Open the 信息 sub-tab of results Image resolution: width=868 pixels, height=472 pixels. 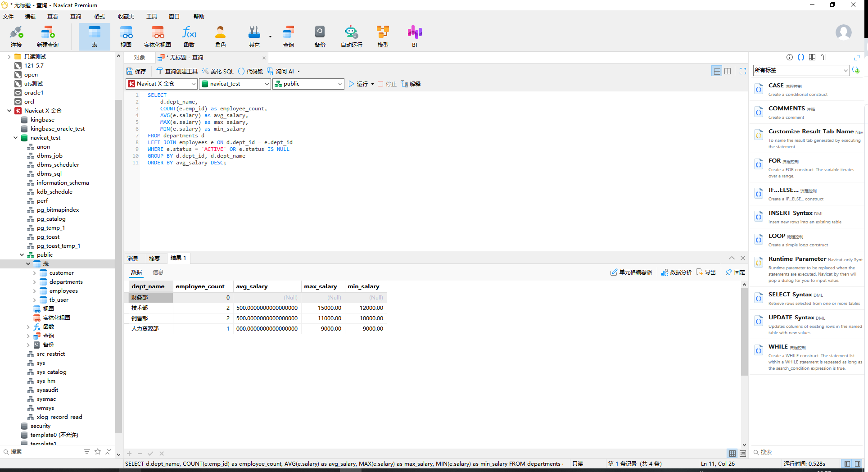click(158, 272)
